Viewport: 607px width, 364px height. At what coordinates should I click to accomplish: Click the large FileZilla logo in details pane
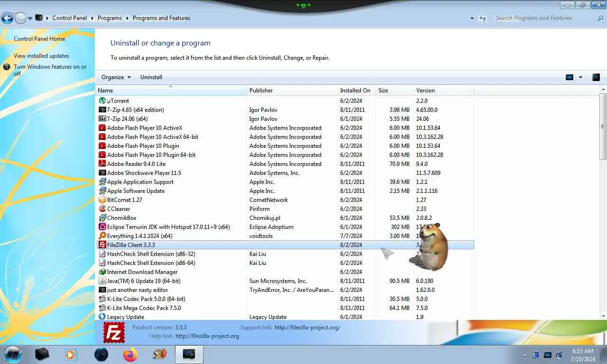pyautogui.click(x=114, y=332)
